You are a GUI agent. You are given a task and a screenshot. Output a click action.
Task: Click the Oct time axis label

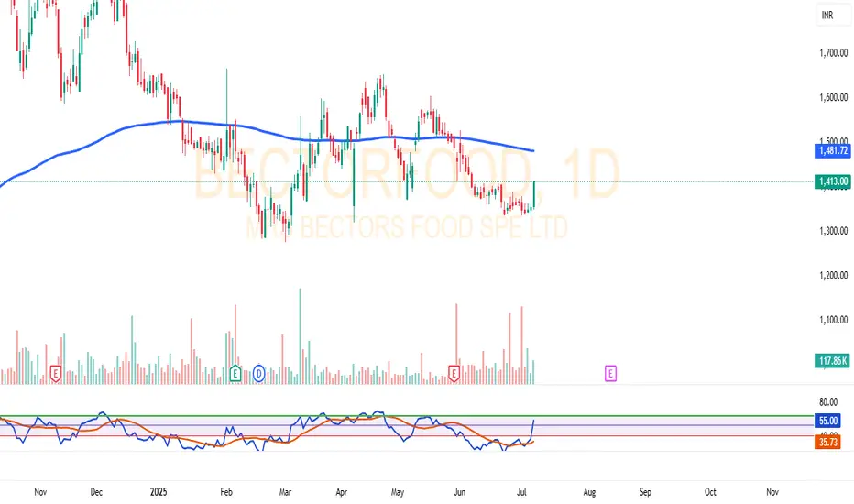pos(710,492)
